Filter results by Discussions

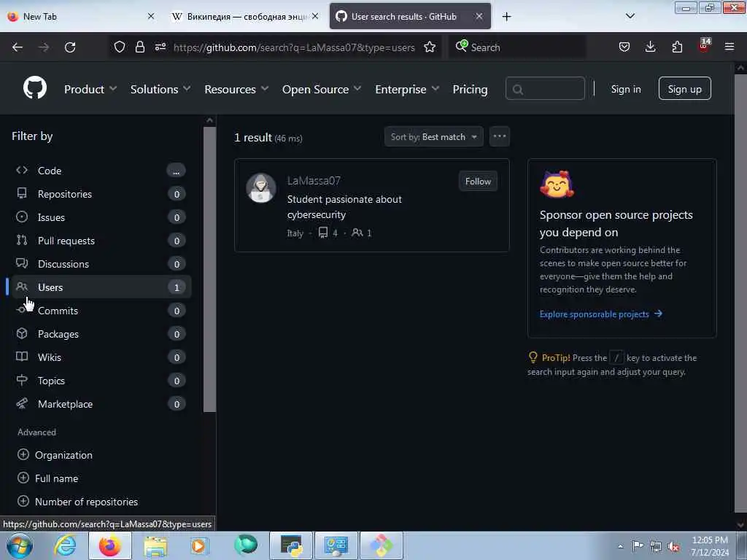point(101,264)
